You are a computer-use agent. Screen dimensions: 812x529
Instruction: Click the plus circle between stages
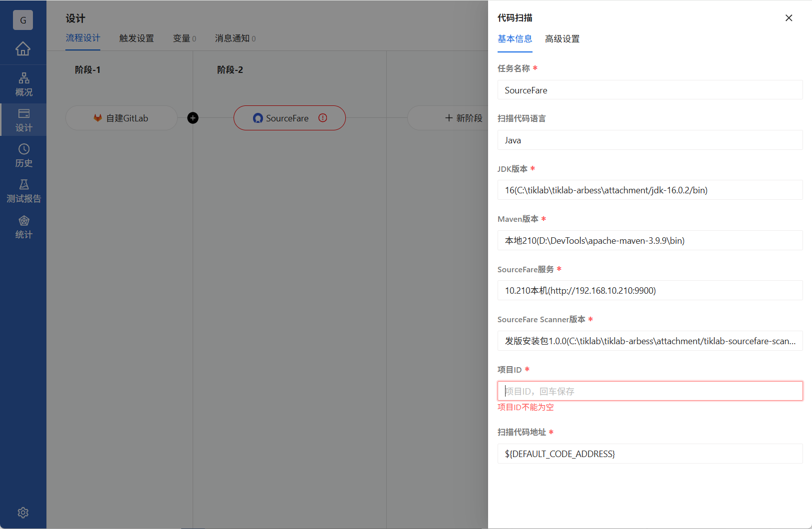click(x=193, y=118)
